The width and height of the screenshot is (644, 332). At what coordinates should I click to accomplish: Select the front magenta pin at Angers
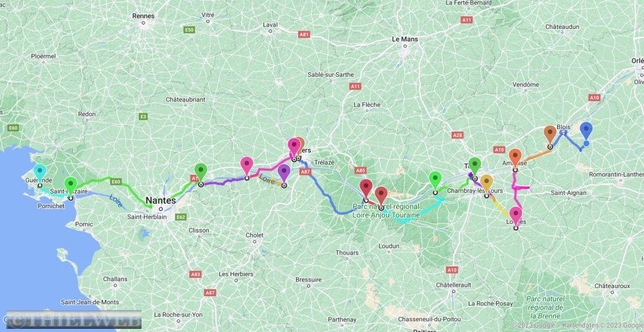[294, 147]
